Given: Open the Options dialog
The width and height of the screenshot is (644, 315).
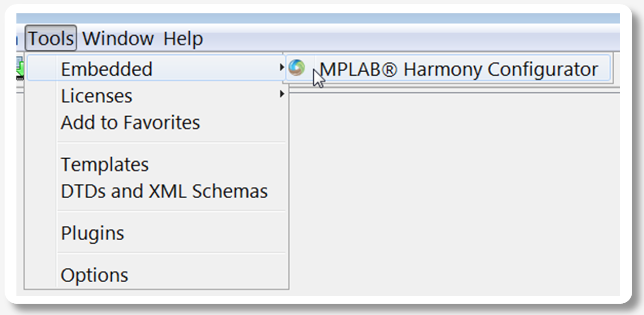Looking at the screenshot, I should pos(94,275).
